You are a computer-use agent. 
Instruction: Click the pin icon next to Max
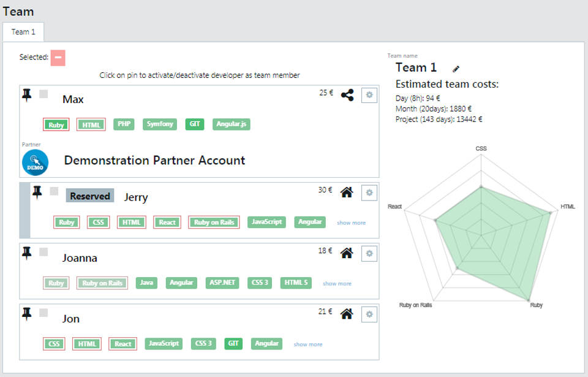click(27, 94)
